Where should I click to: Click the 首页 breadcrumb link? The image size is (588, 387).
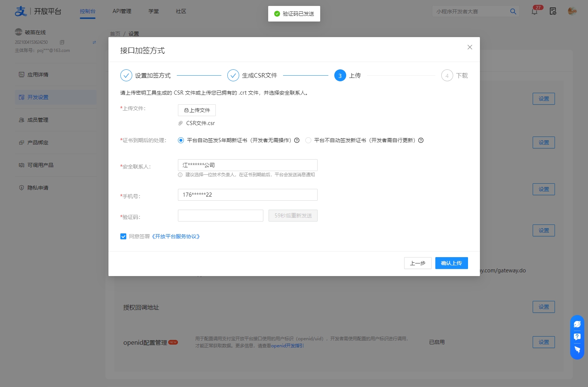pyautogui.click(x=115, y=34)
